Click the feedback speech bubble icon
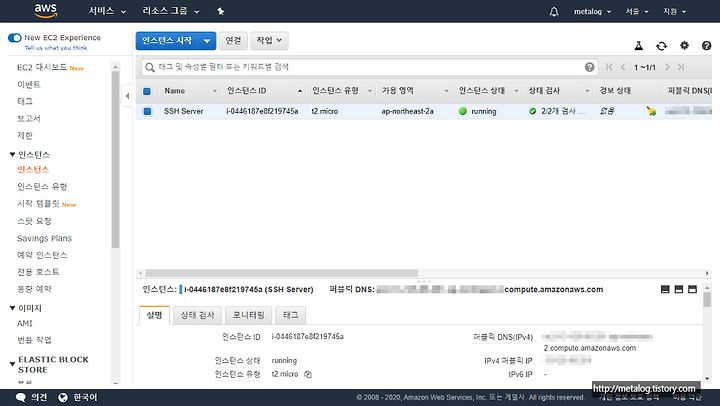This screenshot has width=720, height=406. pos(21,397)
